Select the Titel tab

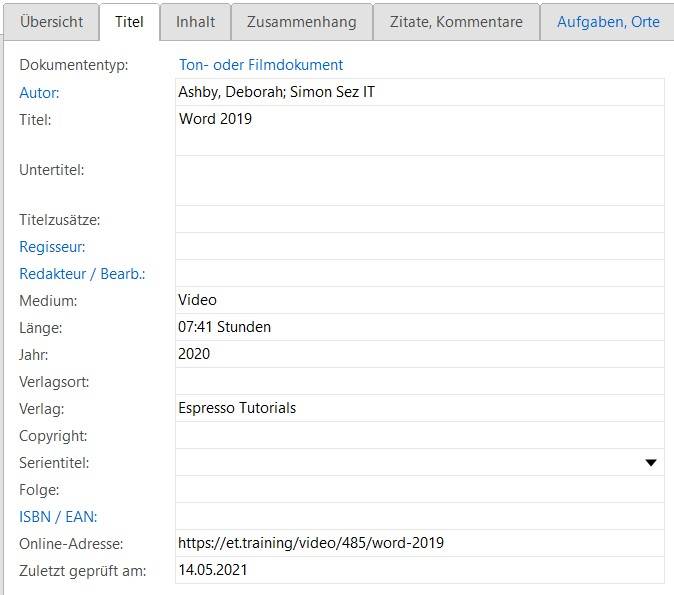129,22
